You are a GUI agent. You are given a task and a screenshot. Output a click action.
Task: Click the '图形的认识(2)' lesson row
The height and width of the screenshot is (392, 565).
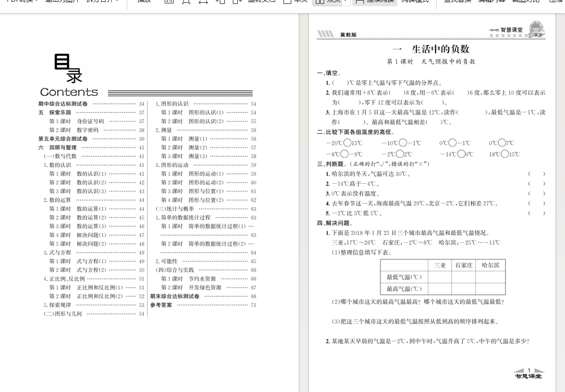(x=208, y=121)
